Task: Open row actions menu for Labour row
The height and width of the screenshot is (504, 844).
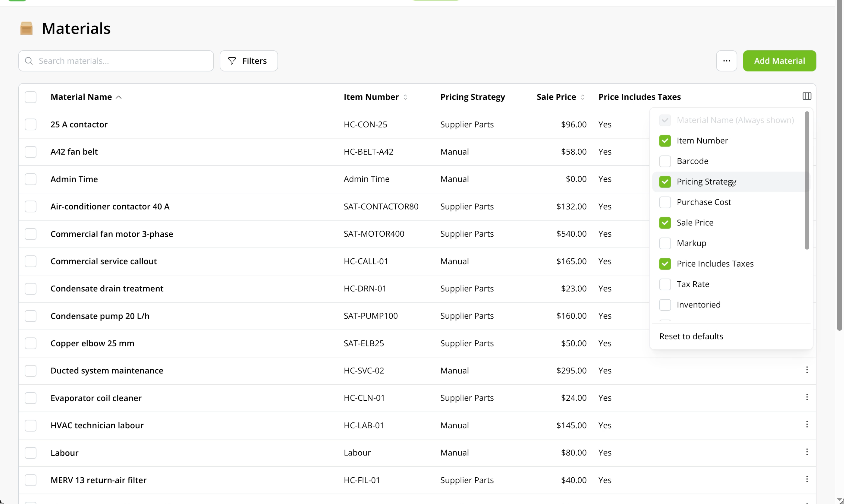Action: click(807, 452)
